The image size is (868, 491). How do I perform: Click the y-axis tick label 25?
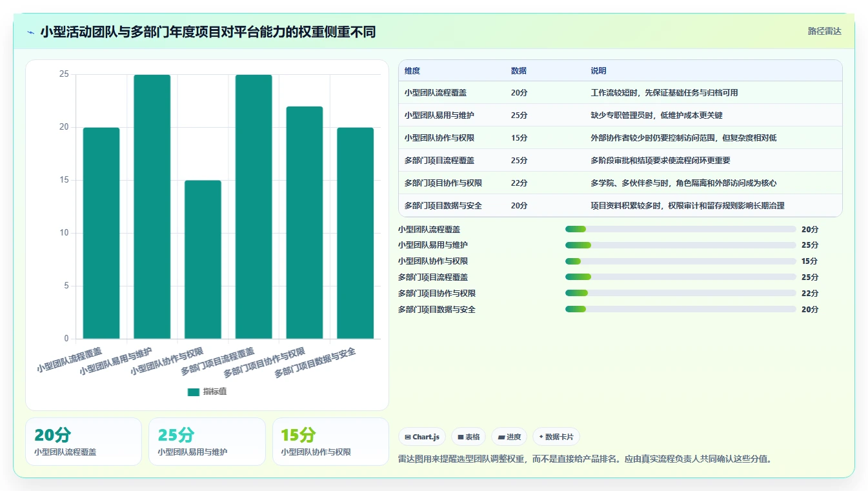64,74
